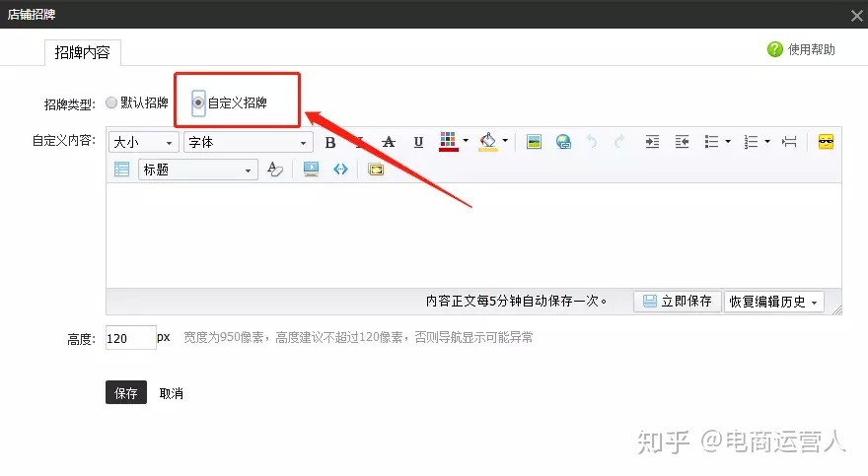Increase indent of the text
Image resolution: width=868 pixels, height=476 pixels.
tap(652, 142)
